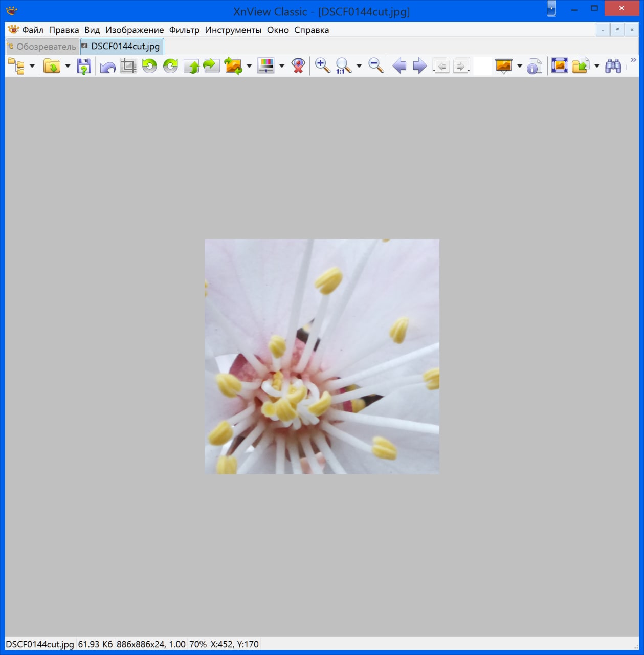Click the XnView icon in menu bar
The image size is (644, 655).
pyautogui.click(x=13, y=30)
